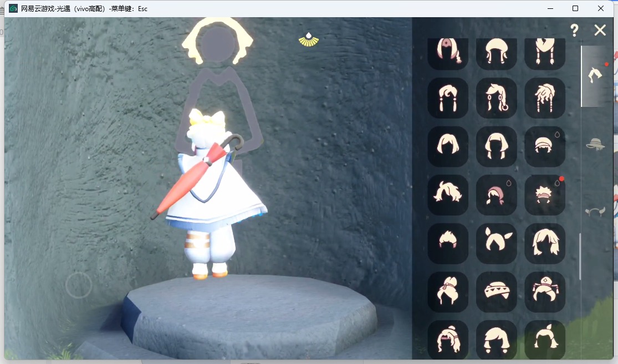This screenshot has width=618, height=364.
Task: Choose the top-row twin long braids hairstyle
Action: click(545, 54)
